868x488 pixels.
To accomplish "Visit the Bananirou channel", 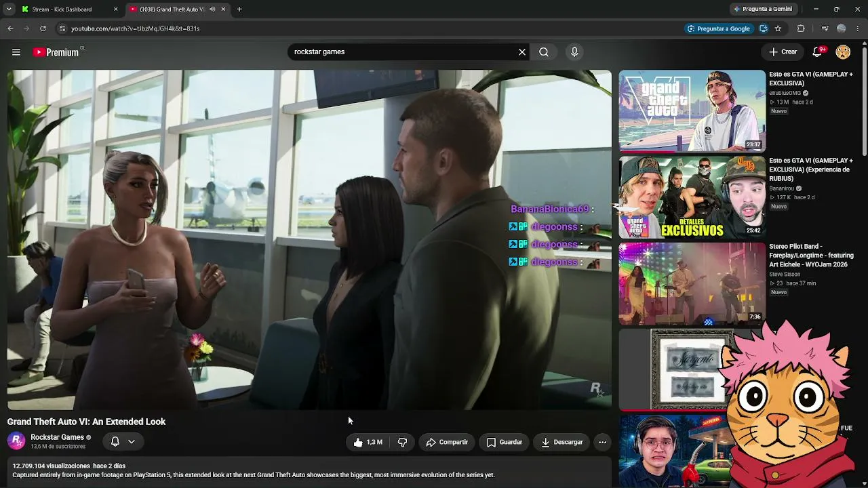I will 781,188.
